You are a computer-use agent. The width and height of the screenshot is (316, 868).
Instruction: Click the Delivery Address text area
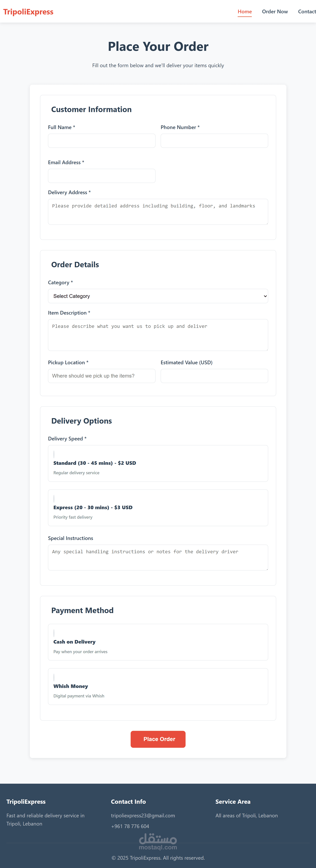tap(158, 212)
